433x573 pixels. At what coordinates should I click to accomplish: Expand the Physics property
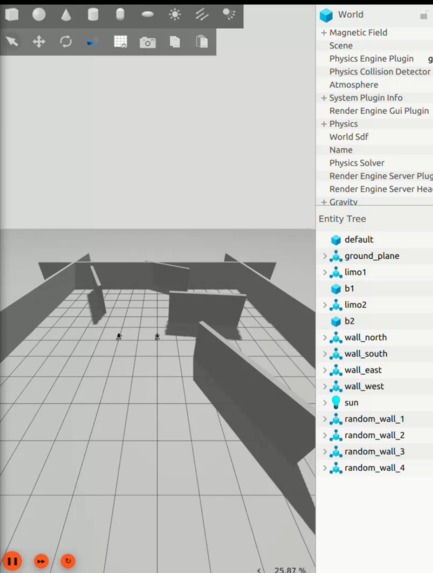click(323, 124)
